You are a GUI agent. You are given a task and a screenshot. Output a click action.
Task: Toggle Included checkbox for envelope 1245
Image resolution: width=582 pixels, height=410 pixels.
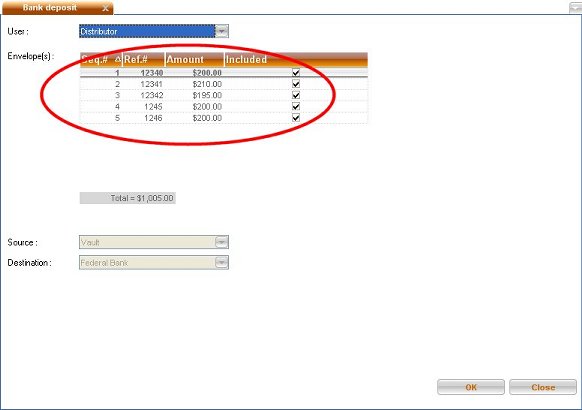click(296, 107)
